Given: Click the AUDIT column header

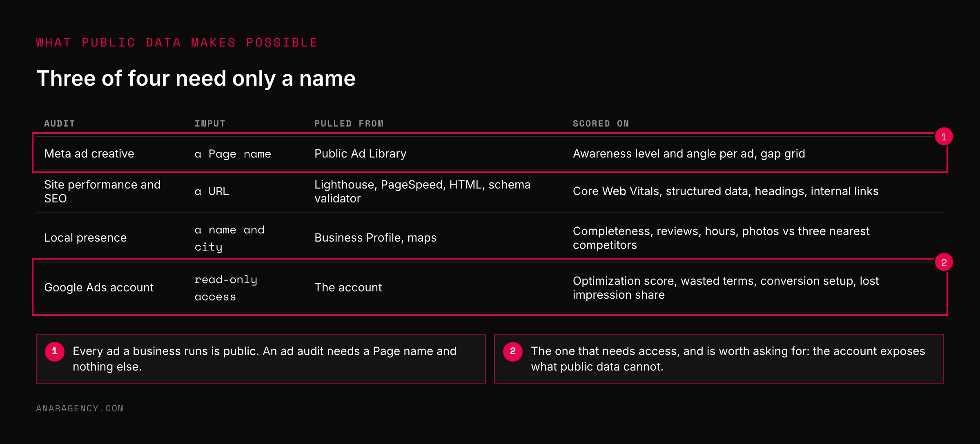Looking at the screenshot, I should pos(60,123).
